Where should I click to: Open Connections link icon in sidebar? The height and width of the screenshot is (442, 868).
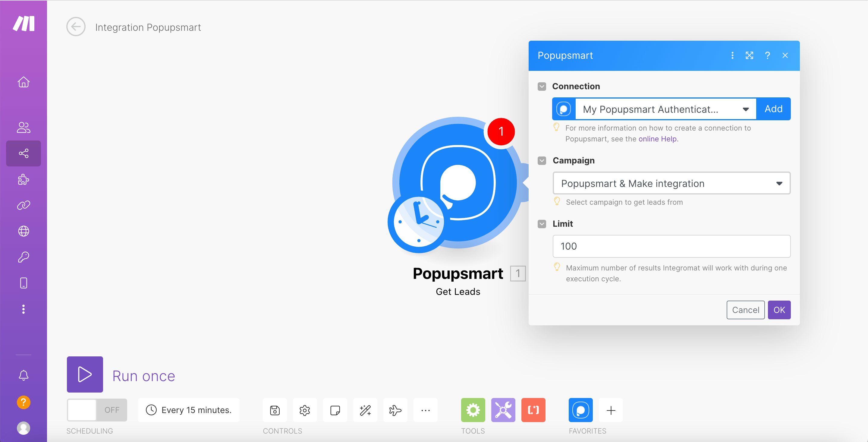click(23, 205)
